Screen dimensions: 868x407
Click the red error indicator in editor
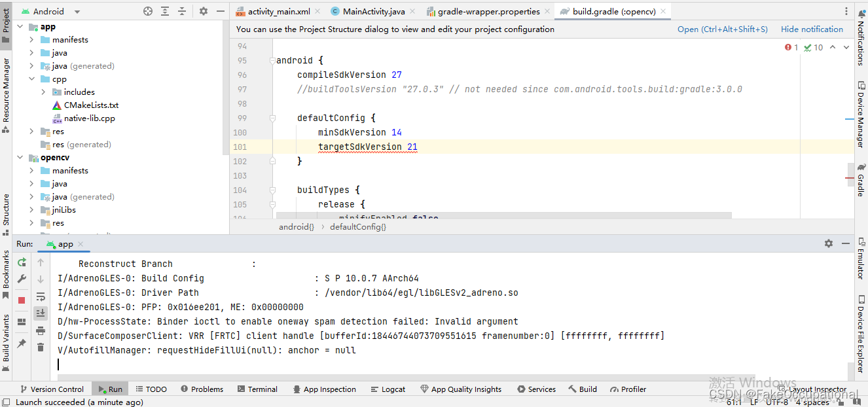pyautogui.click(x=791, y=47)
